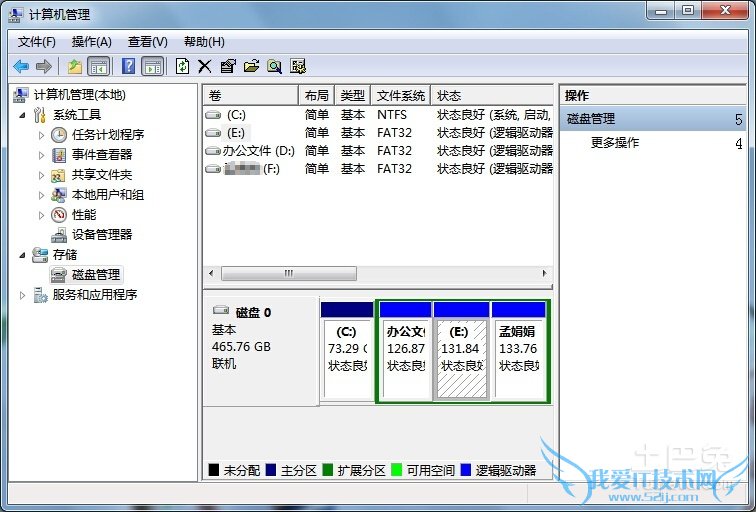Click the Explore magnifier toolbar icon
756x512 pixels.
point(274,66)
